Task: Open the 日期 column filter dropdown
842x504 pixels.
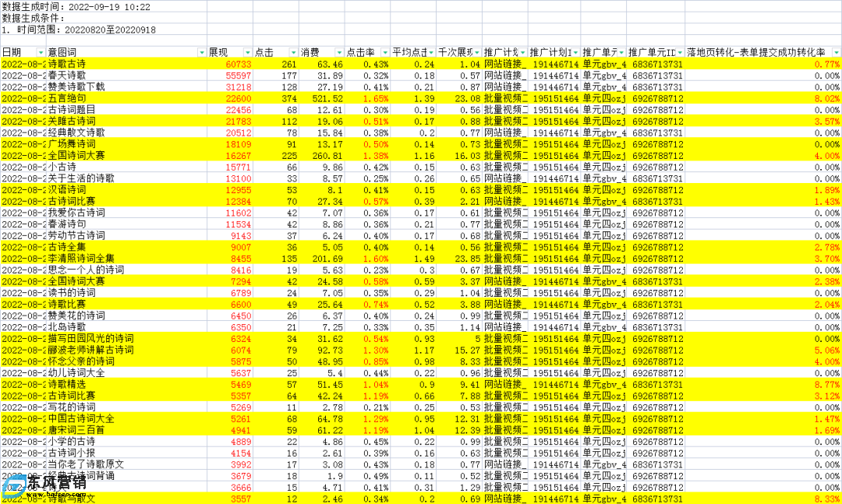Action: (41, 52)
